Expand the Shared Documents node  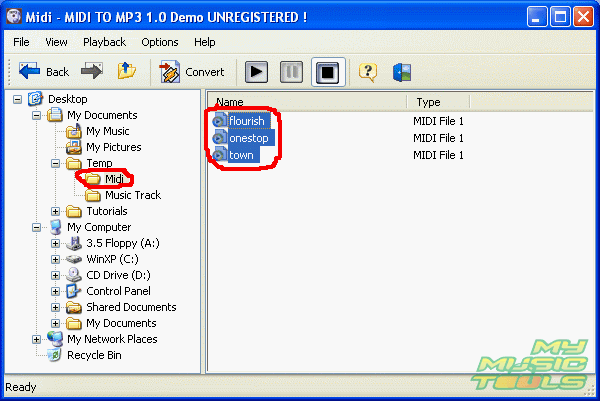[55, 307]
